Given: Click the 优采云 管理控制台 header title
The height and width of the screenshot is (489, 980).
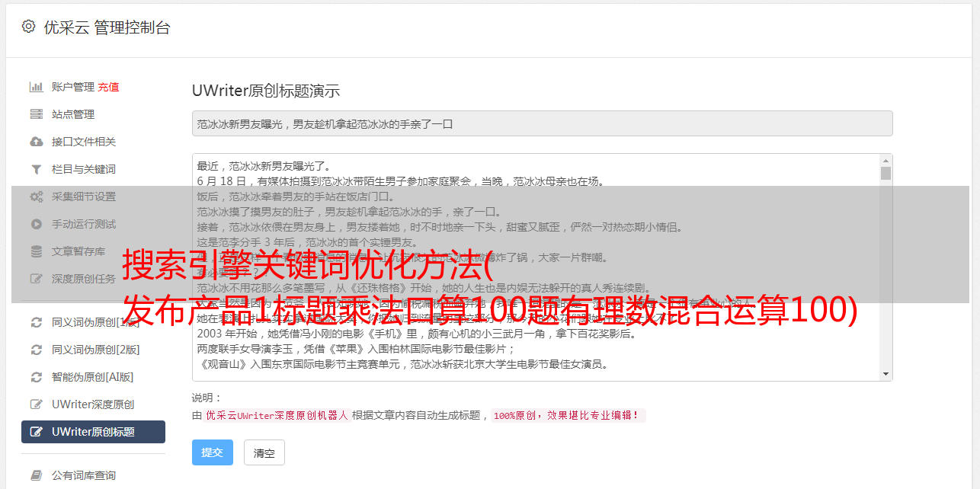Looking at the screenshot, I should (x=107, y=27).
